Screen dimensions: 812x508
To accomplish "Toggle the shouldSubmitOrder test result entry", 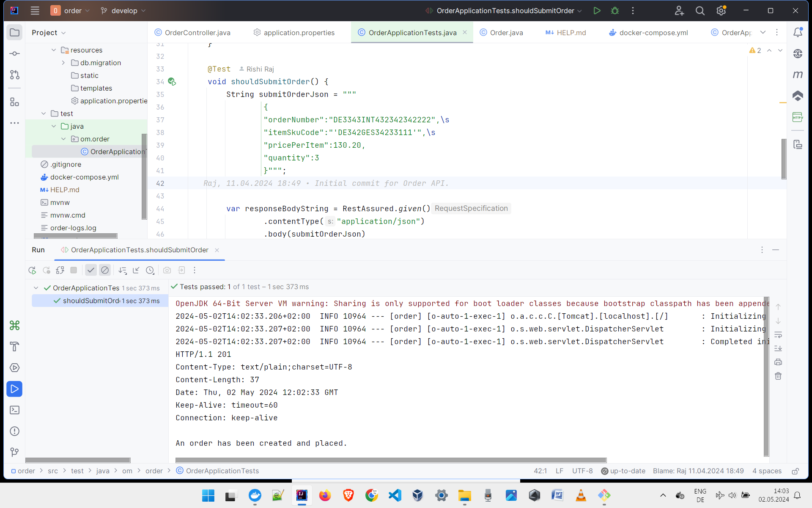I will (91, 300).
